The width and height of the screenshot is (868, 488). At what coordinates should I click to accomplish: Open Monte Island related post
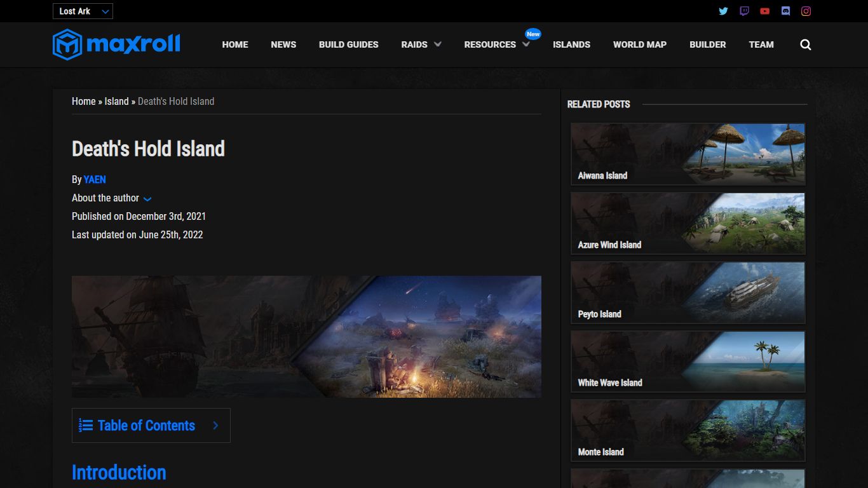[688, 431]
